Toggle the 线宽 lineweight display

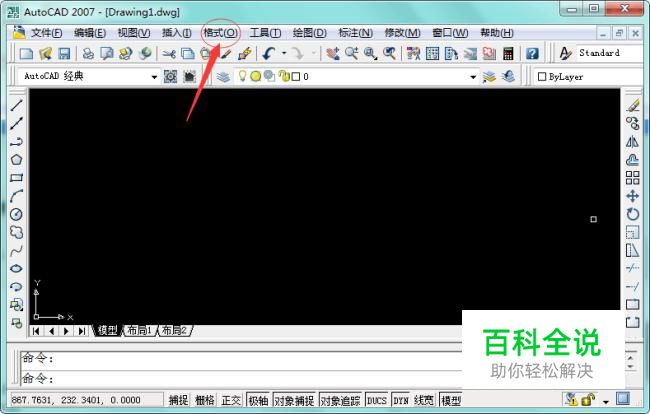[x=424, y=400]
